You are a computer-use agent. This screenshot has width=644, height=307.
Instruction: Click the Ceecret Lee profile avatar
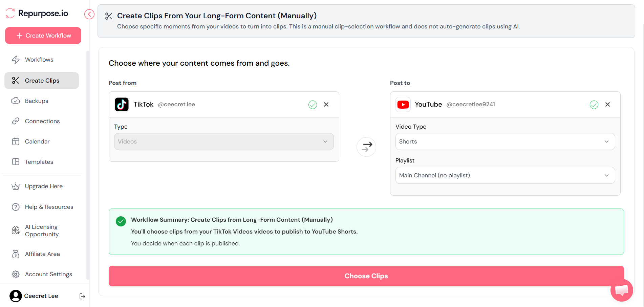(16, 296)
